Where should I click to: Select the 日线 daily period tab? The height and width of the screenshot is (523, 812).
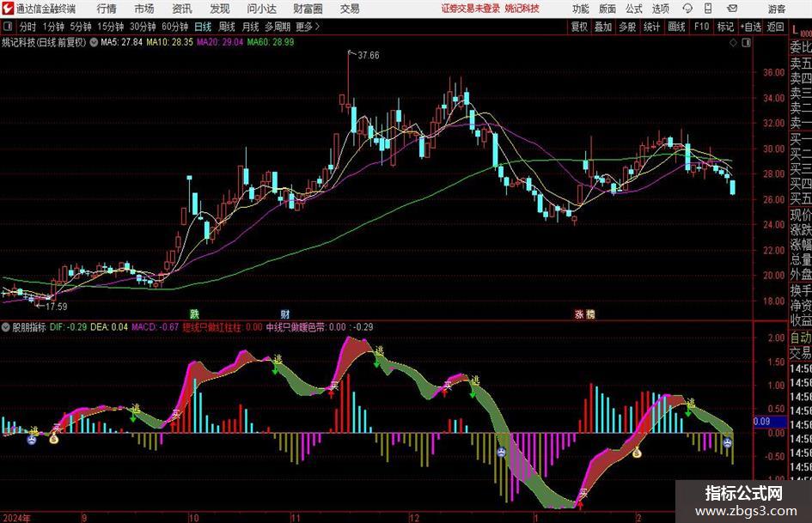(203, 27)
